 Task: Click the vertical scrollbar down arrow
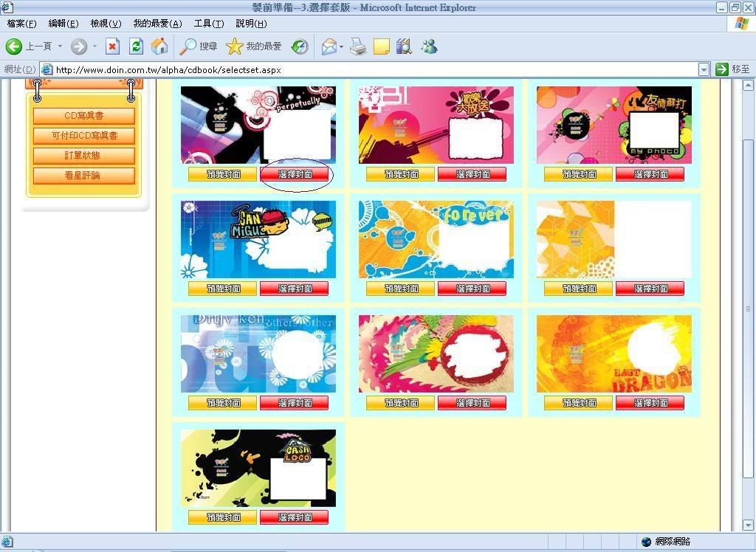click(749, 525)
